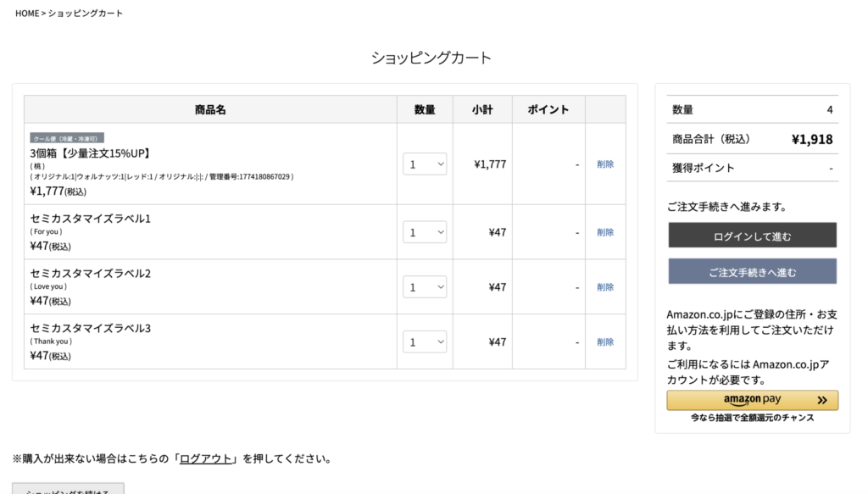Open quantity dropdown for 3個箱 item

[x=425, y=164]
